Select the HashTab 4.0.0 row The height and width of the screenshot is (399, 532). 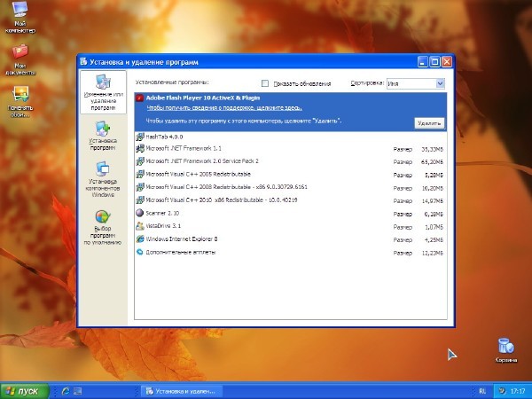[291, 137]
